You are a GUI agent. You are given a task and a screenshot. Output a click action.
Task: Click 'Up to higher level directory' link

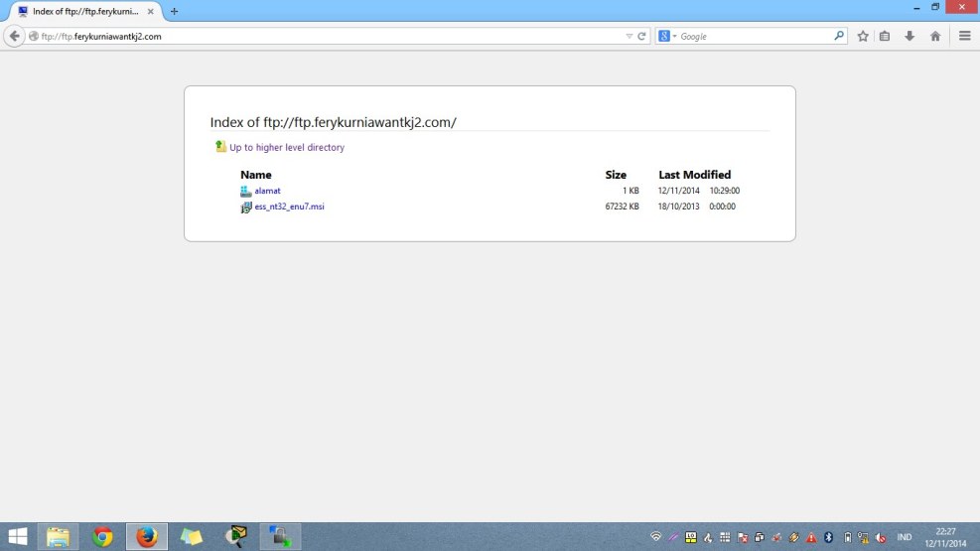tap(286, 147)
